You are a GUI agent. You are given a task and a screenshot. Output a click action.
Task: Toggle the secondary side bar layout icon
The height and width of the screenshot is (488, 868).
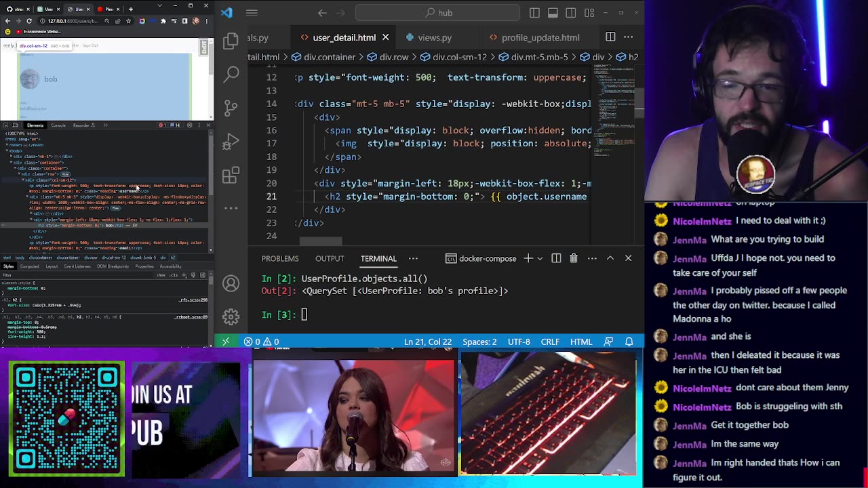pos(571,13)
